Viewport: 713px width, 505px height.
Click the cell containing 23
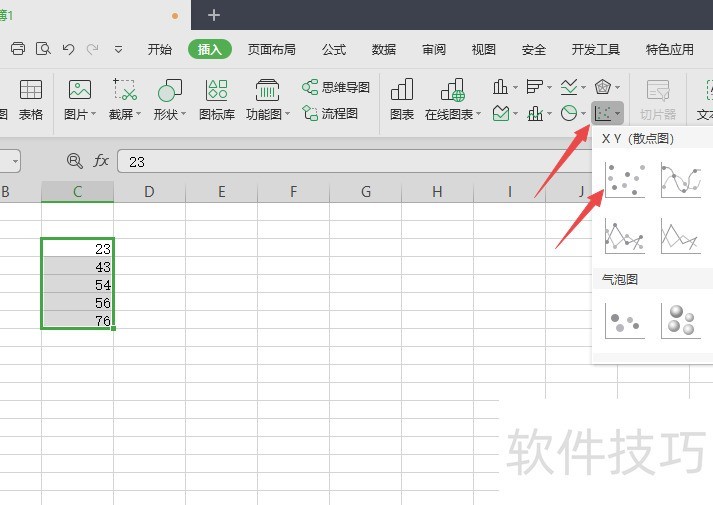[77, 248]
